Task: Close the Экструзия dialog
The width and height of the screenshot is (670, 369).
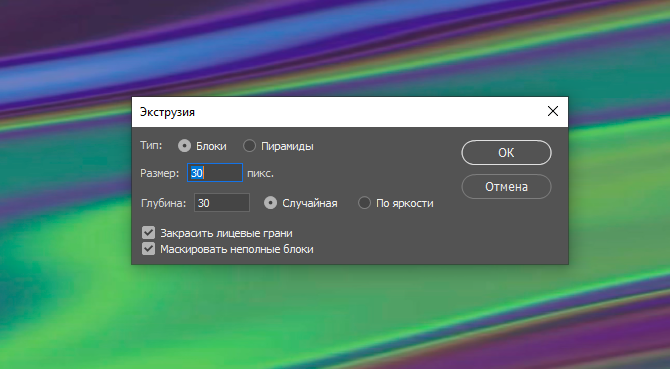Action: click(x=553, y=111)
